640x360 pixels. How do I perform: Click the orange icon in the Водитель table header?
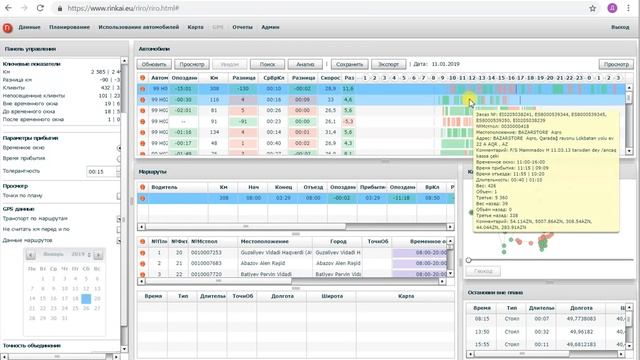pos(142,187)
